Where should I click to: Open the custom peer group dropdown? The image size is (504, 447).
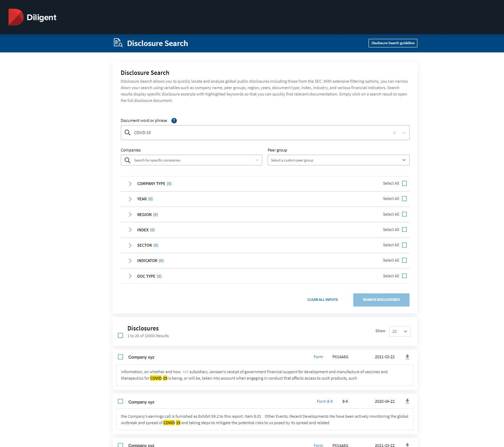click(x=404, y=160)
